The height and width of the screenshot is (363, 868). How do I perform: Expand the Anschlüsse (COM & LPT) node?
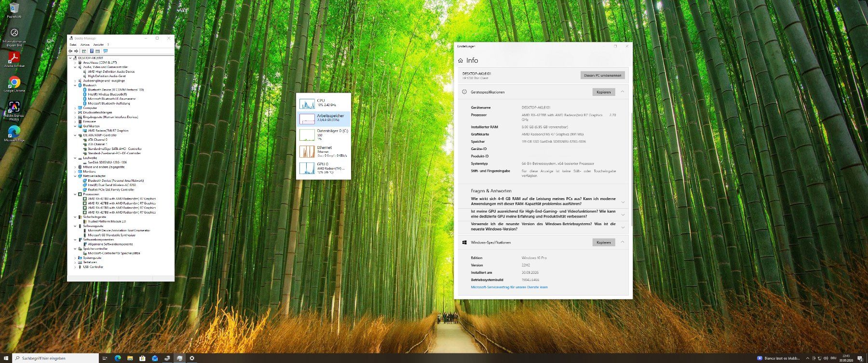pyautogui.click(x=75, y=63)
